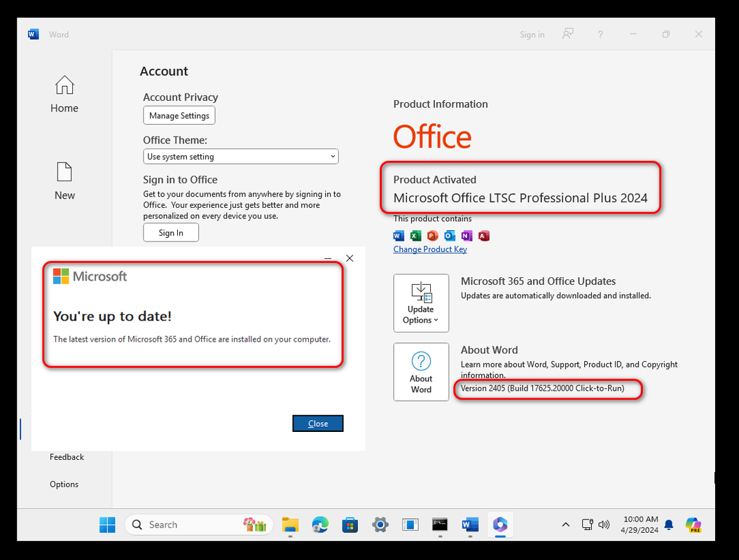Screen dimensions: 739x560
Task: Click the Word app icon in title bar
Action: (x=34, y=34)
